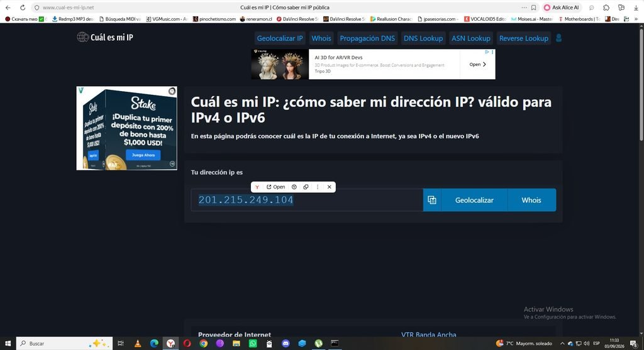644x350 pixels.
Task: Click the page vertical scrollbar
Action: [640, 180]
